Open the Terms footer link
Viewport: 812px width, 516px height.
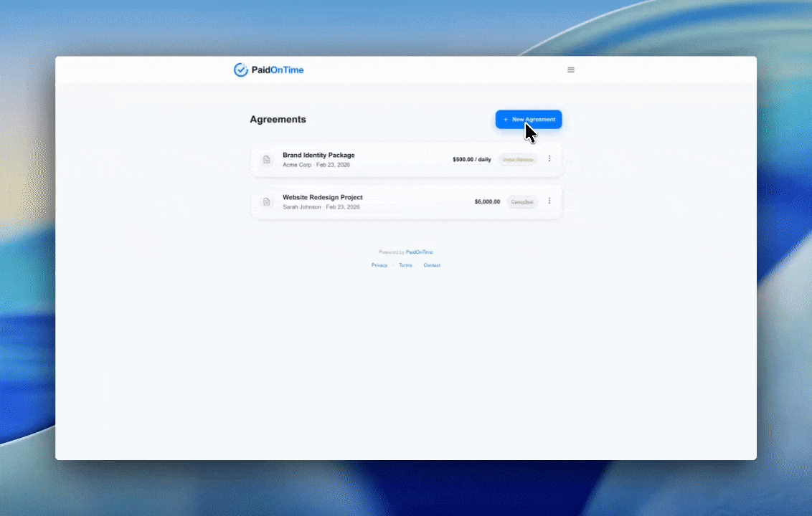coord(405,265)
